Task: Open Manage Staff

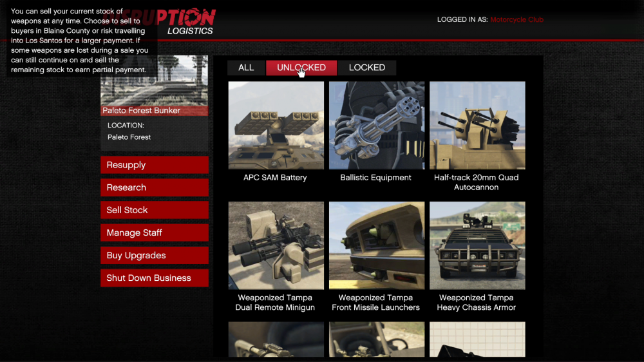Action: click(155, 233)
